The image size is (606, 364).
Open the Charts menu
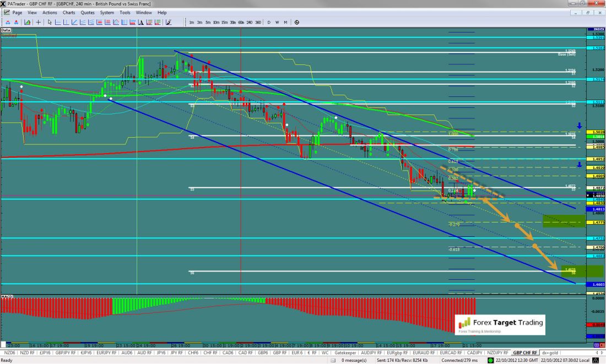point(69,12)
